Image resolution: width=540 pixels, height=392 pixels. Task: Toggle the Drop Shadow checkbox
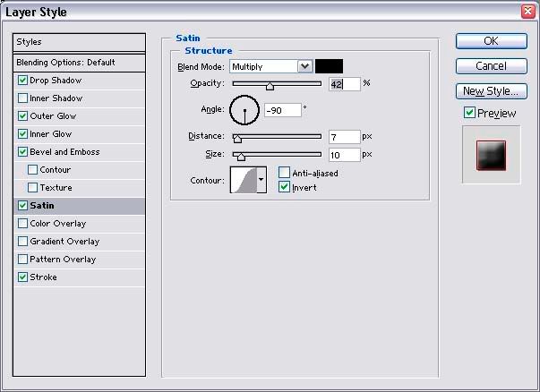tap(22, 81)
